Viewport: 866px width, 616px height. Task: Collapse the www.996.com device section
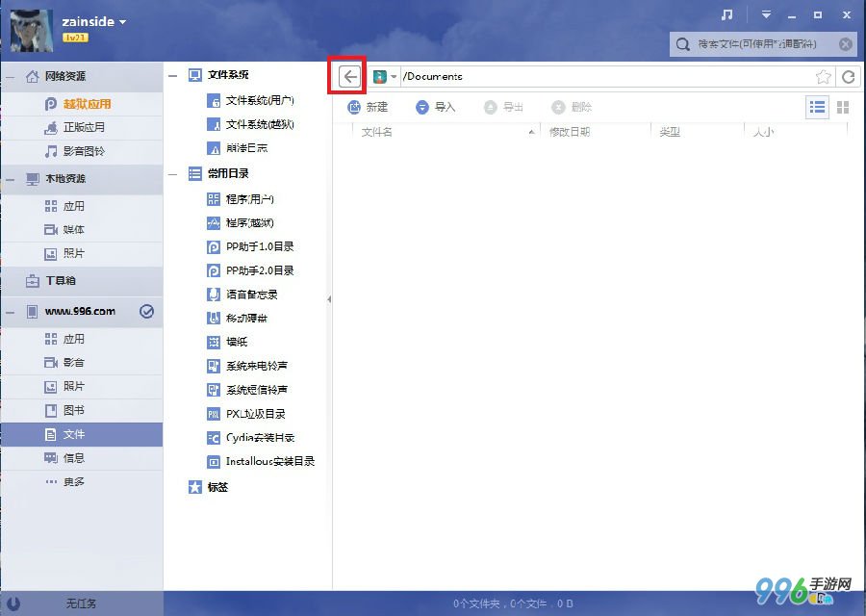pos(10,313)
